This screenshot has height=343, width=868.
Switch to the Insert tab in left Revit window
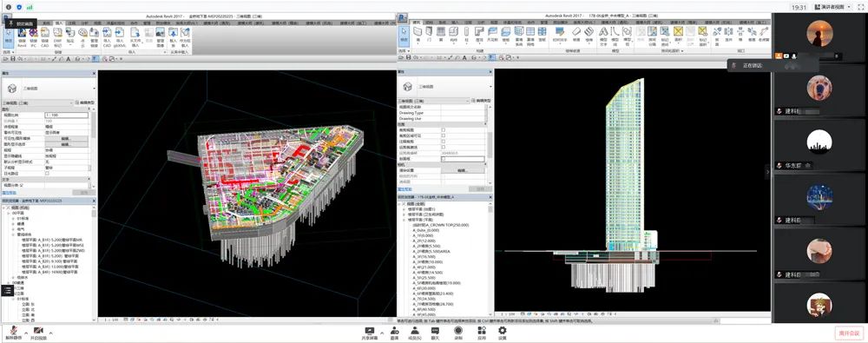click(x=59, y=23)
